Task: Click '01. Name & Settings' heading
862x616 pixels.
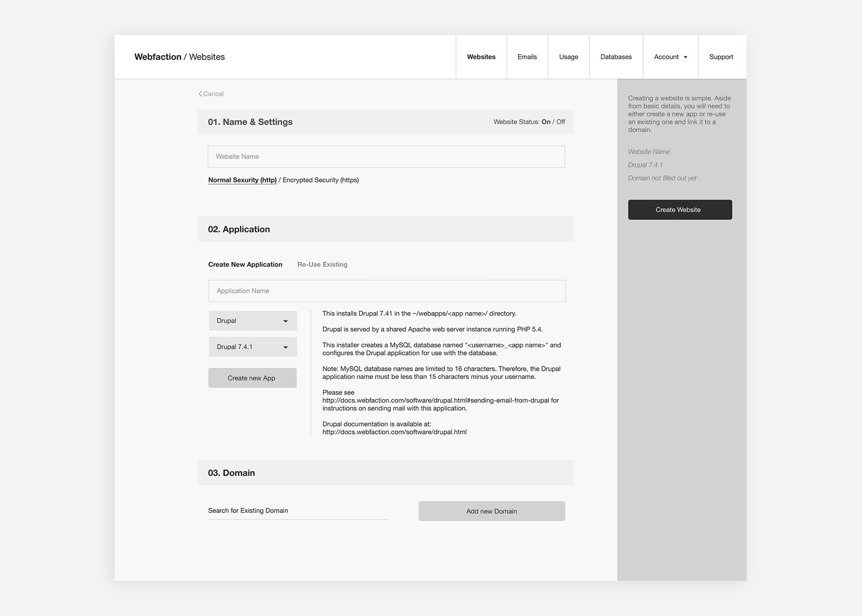Action: point(250,122)
